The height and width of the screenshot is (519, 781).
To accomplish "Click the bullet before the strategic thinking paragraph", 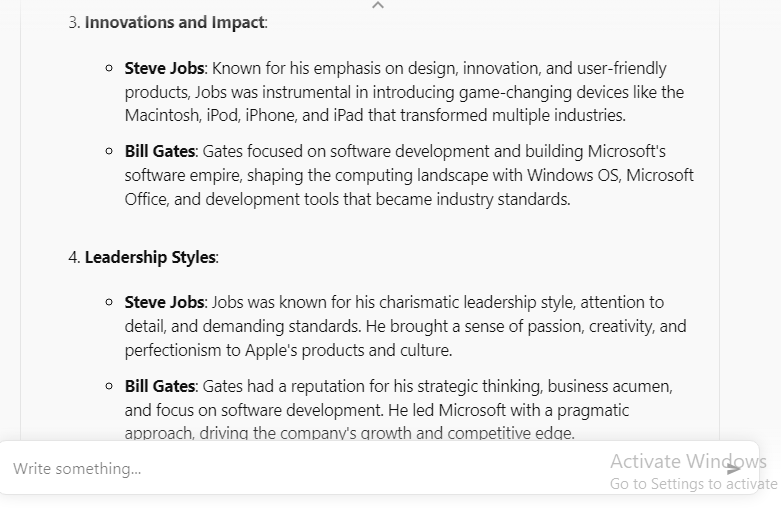I will coord(109,386).
